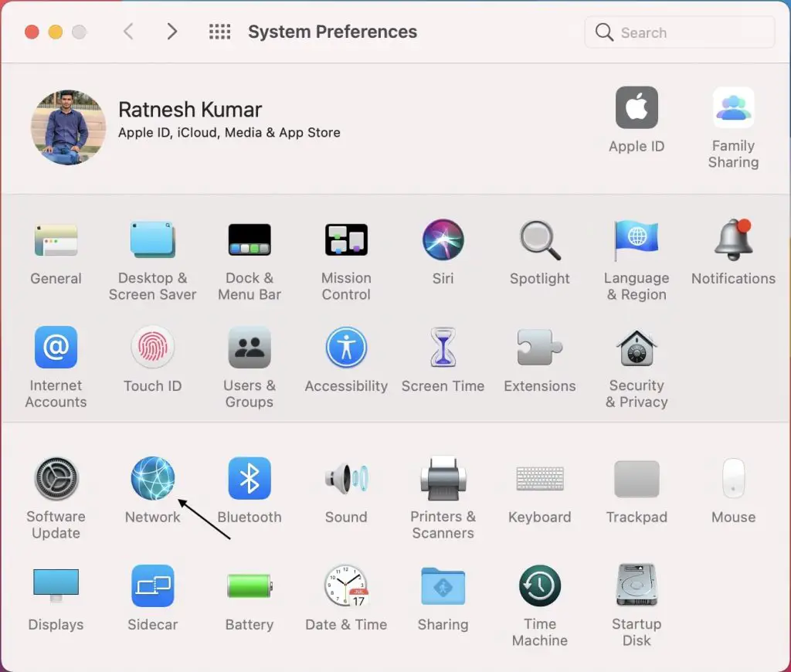Open Accessibility settings

click(346, 347)
